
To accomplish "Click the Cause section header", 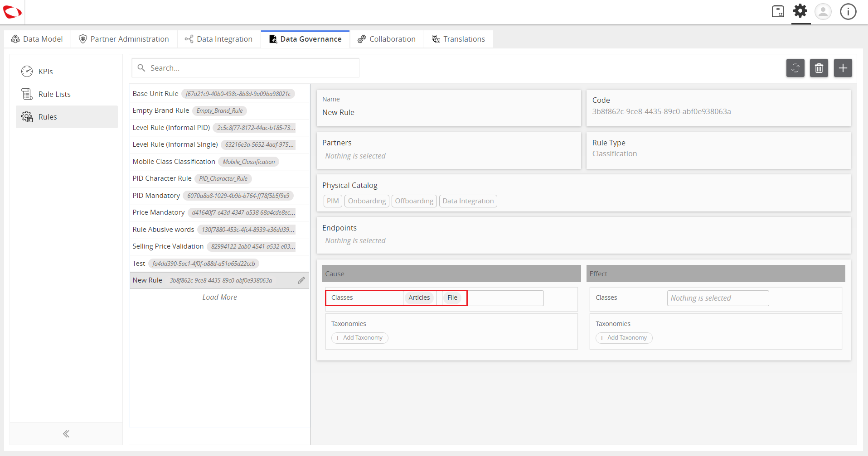I will click(451, 274).
